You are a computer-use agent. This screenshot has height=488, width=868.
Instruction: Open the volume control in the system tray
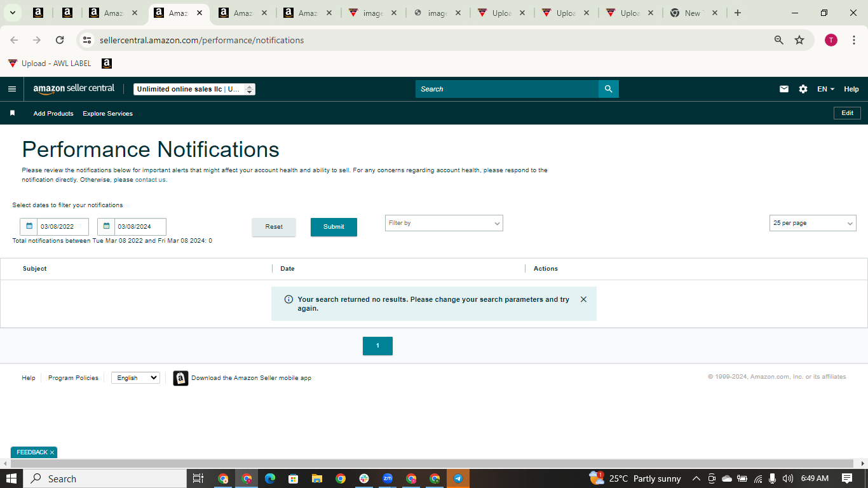(x=788, y=478)
